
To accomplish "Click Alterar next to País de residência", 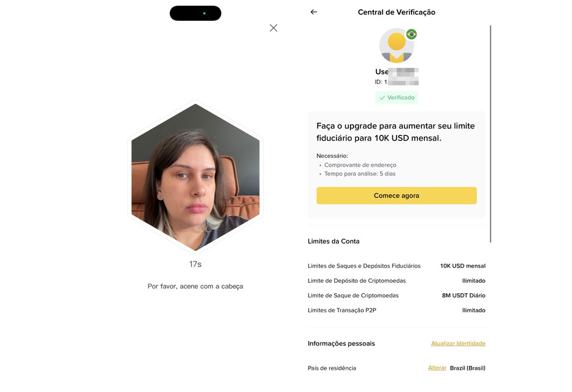I will tap(437, 368).
